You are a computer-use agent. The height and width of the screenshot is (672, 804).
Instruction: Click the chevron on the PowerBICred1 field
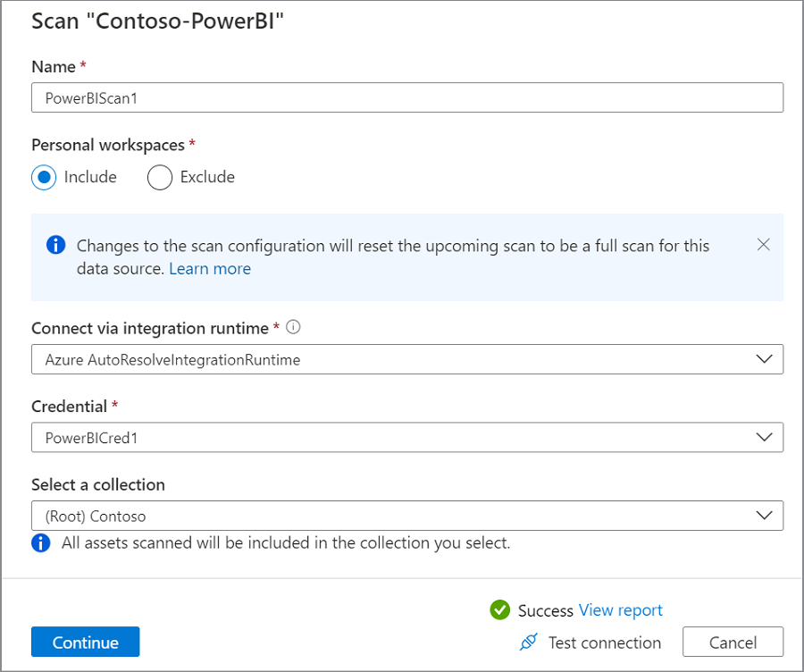tap(764, 438)
